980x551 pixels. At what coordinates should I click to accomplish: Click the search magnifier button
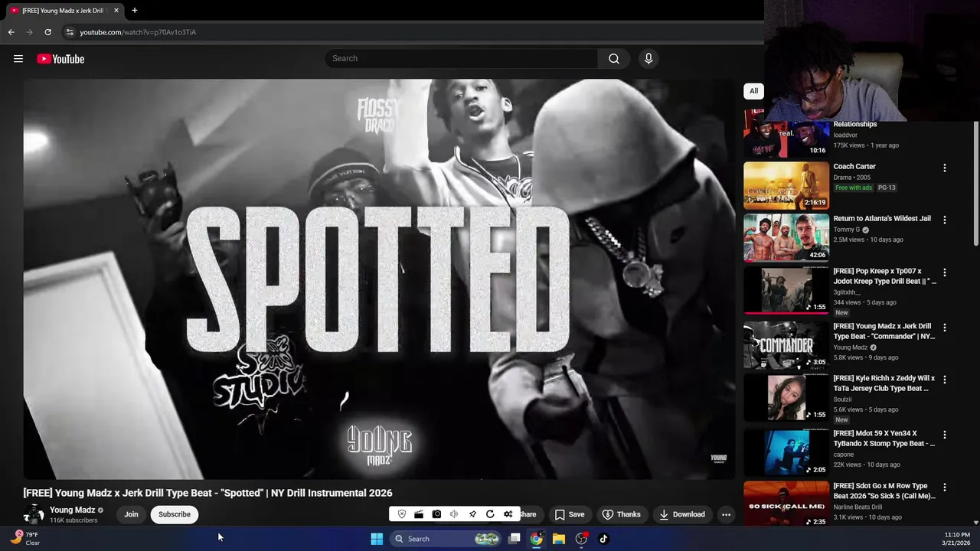click(614, 59)
